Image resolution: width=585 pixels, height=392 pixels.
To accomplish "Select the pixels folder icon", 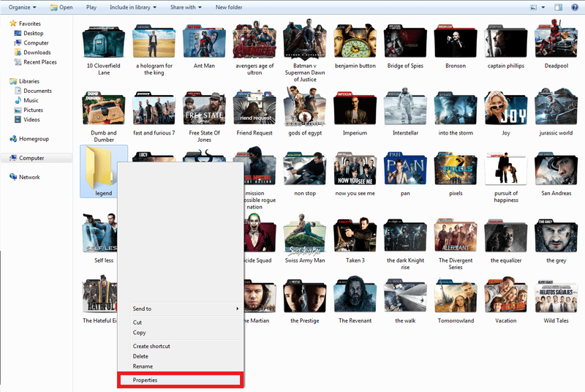I will [456, 168].
